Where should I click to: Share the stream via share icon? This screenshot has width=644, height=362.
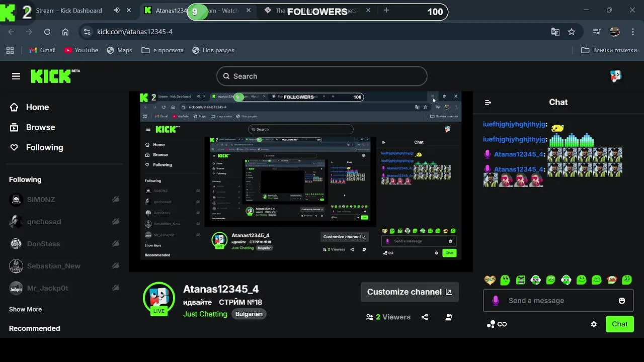tap(425, 317)
